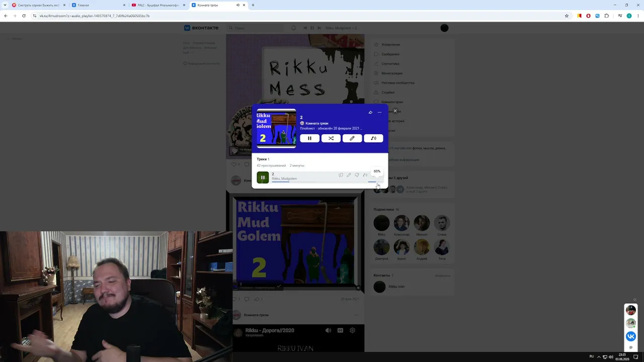Focus the VK search field
The height and width of the screenshot is (362, 644).
[x=256, y=28]
